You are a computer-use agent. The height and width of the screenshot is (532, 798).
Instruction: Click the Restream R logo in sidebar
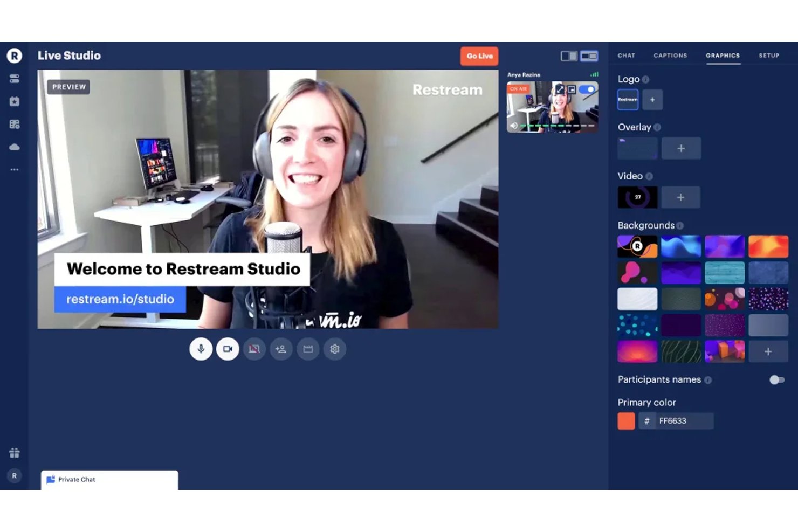pos(15,56)
